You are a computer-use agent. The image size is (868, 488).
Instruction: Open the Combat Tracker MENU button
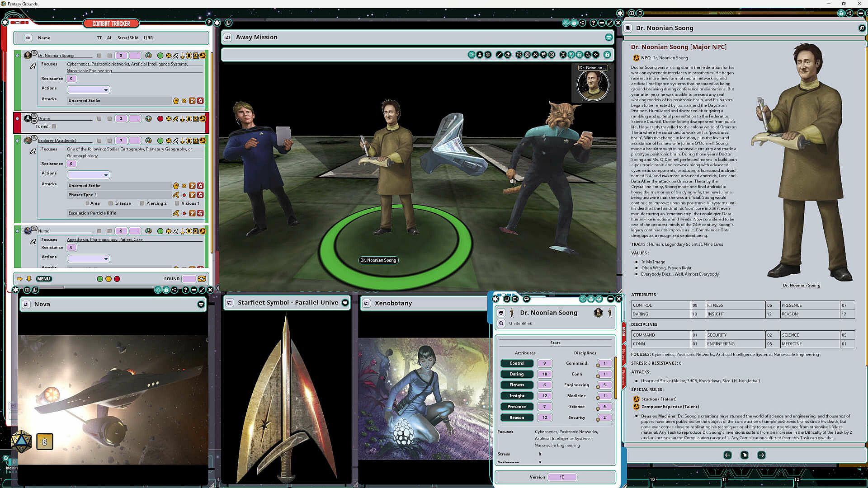[44, 279]
